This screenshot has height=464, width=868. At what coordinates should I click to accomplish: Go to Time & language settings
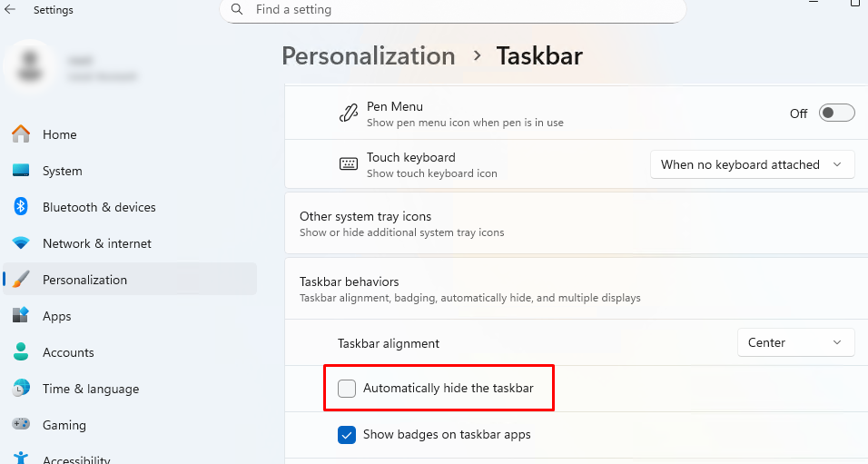coord(90,389)
